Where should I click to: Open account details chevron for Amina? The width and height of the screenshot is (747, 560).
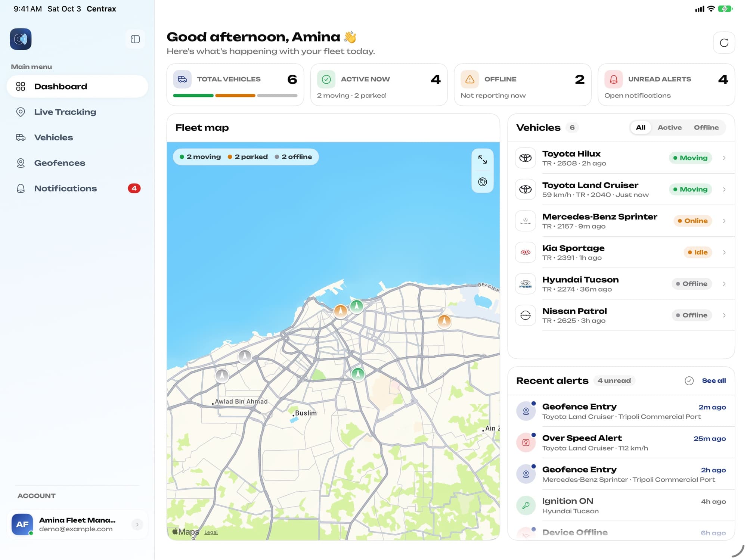click(137, 525)
